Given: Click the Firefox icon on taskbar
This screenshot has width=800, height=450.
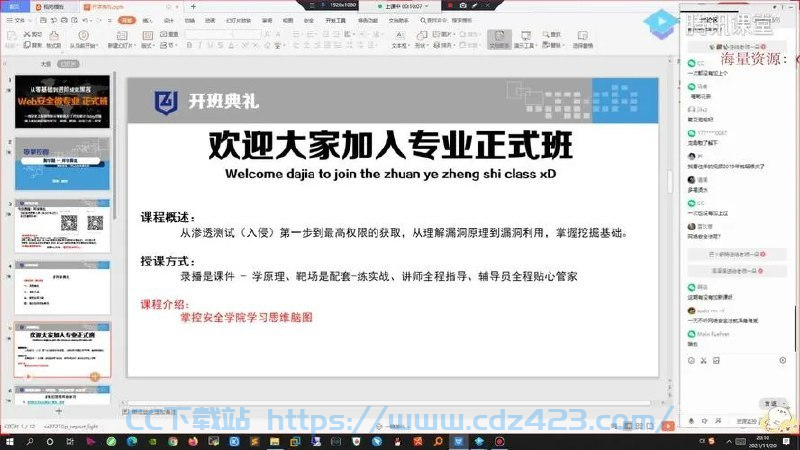Looking at the screenshot, I should [193, 442].
